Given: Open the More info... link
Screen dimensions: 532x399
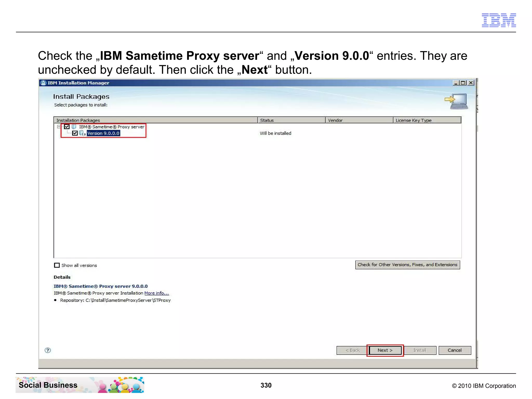Looking at the screenshot, I should (x=157, y=293).
